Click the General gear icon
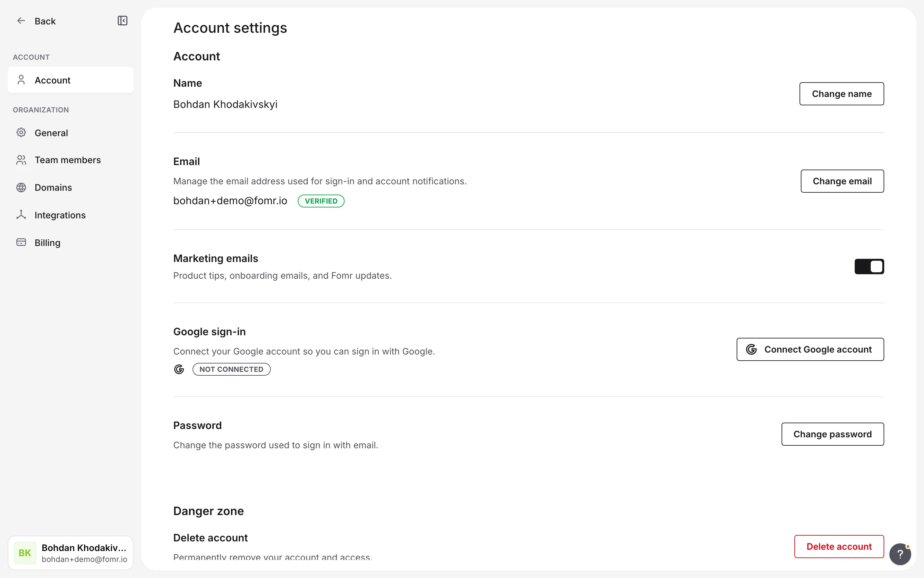The height and width of the screenshot is (578, 924). point(21,133)
